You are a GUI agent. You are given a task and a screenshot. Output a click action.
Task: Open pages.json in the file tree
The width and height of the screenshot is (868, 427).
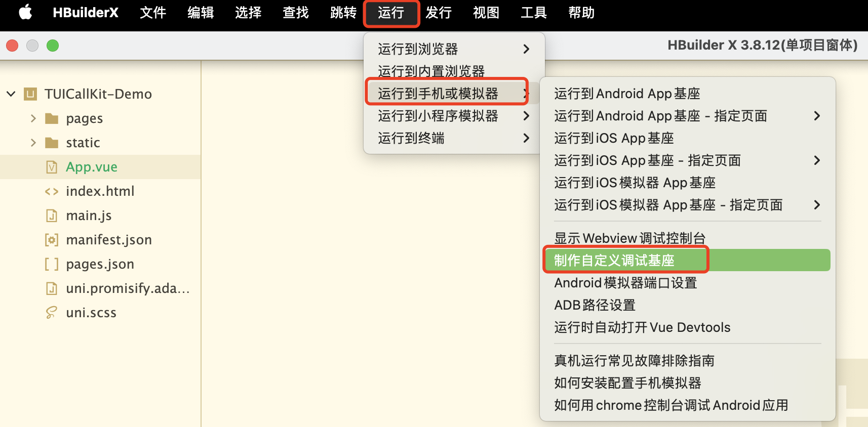coord(100,264)
